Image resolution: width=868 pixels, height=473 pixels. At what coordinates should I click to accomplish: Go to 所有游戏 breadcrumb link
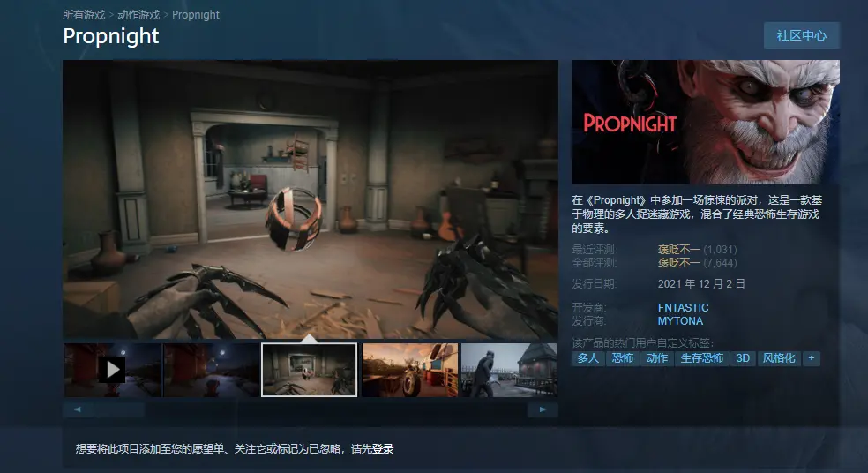(84, 15)
